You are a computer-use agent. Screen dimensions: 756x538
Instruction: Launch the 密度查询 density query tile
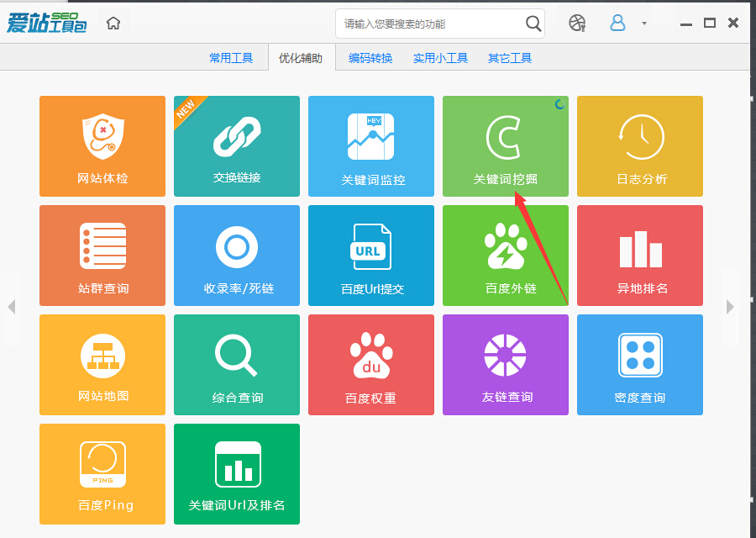[640, 365]
